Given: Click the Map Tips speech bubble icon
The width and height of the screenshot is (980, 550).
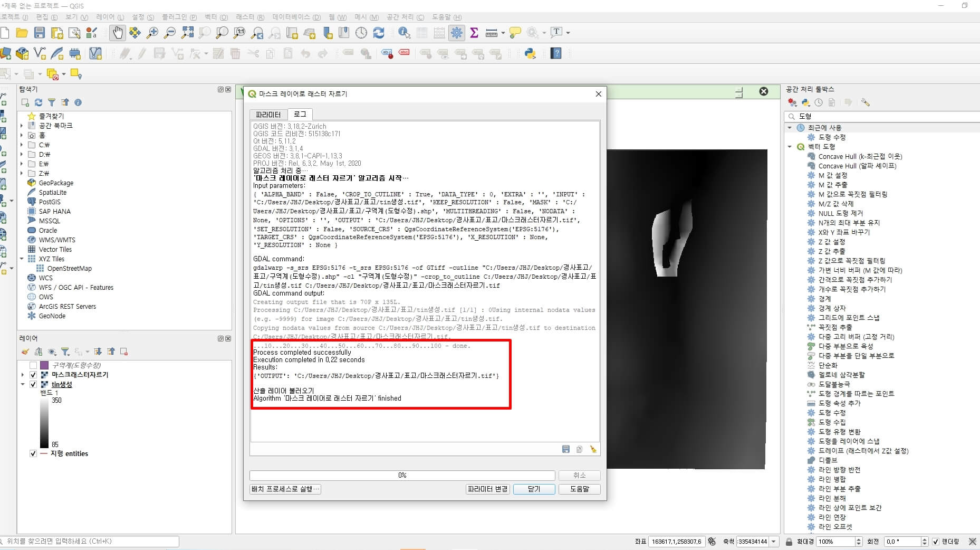Looking at the screenshot, I should (515, 33).
